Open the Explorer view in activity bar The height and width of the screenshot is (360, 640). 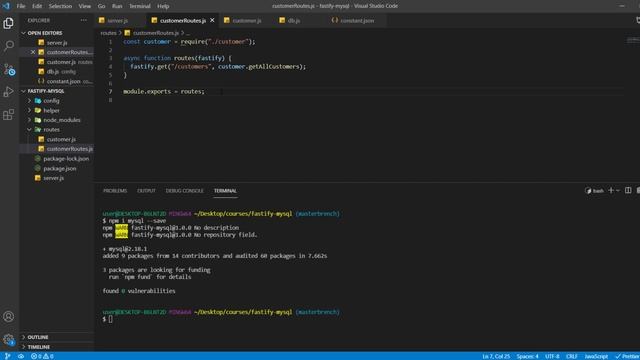point(9,23)
